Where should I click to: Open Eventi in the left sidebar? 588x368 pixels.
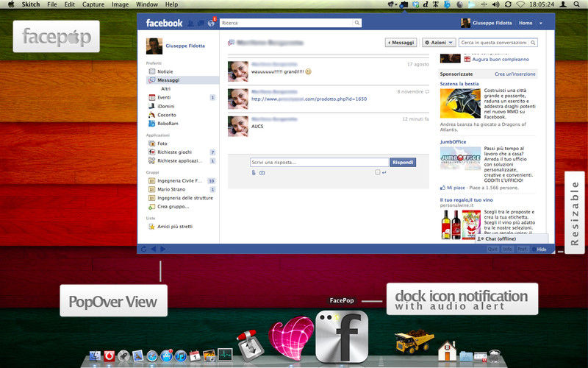tap(164, 97)
